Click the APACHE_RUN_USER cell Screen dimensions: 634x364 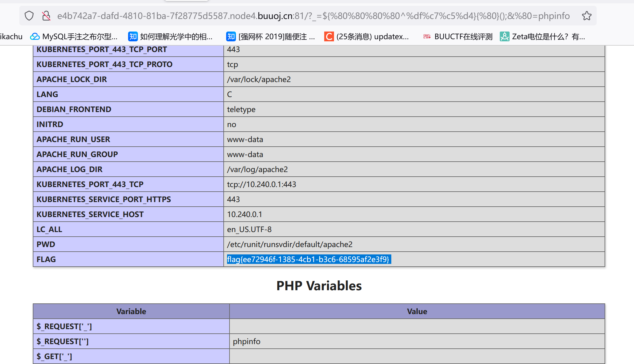tap(128, 139)
